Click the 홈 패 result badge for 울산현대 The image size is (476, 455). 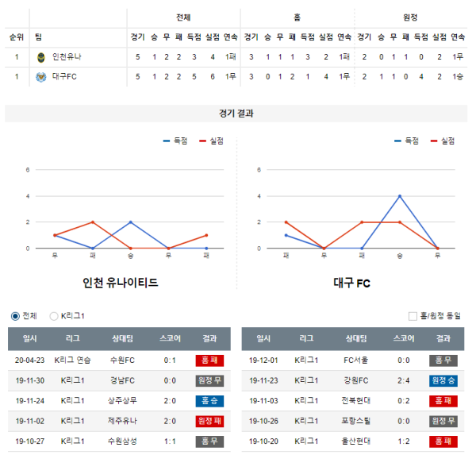443,442
